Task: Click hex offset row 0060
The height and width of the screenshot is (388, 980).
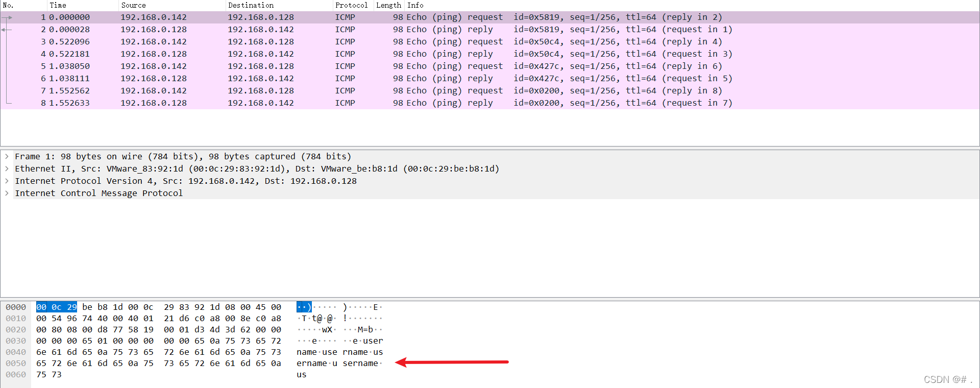Action: pyautogui.click(x=16, y=374)
